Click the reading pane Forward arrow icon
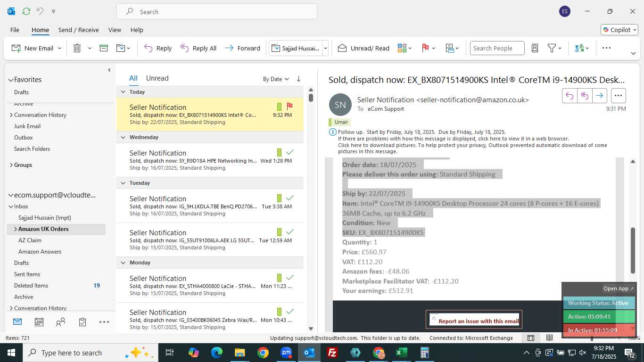 tap(599, 96)
